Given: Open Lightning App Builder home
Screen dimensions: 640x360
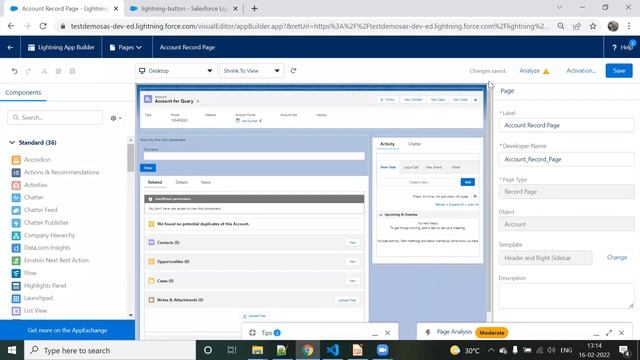Looking at the screenshot, I should pyautogui.click(x=61, y=47).
